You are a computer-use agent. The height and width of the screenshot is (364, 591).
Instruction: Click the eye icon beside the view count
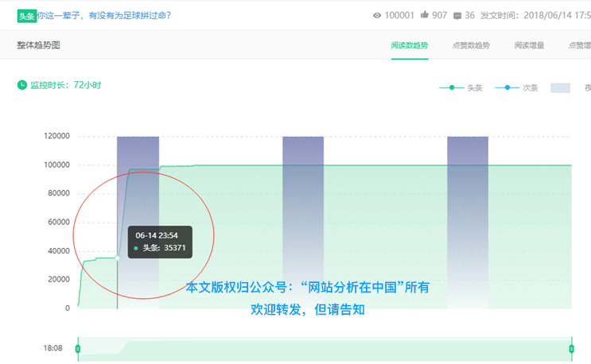point(377,15)
